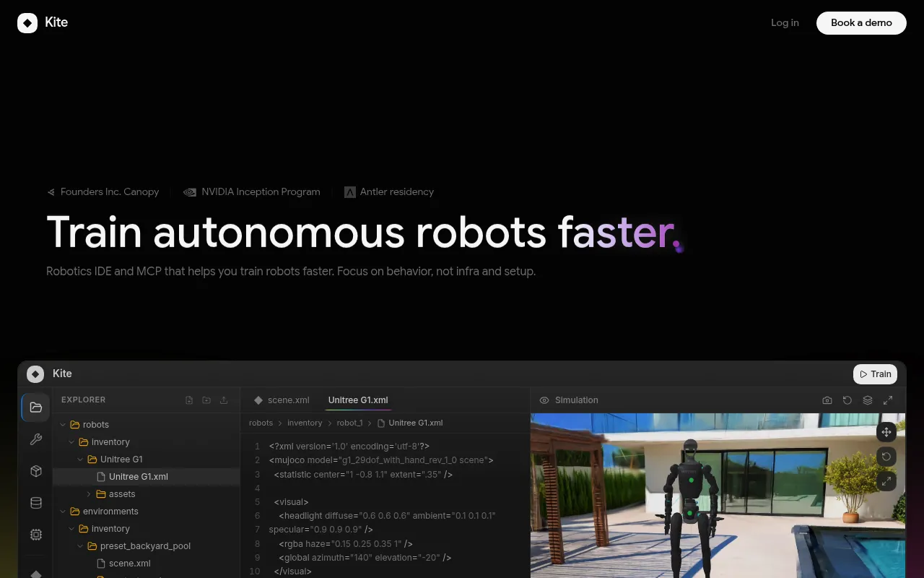This screenshot has height=578, width=924.
Task: Click the NVIDIA Inception Program badge
Action: 251,191
